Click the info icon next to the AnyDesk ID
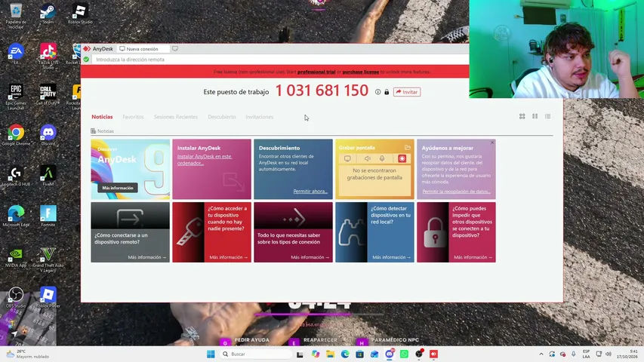644x362 pixels. (377, 92)
